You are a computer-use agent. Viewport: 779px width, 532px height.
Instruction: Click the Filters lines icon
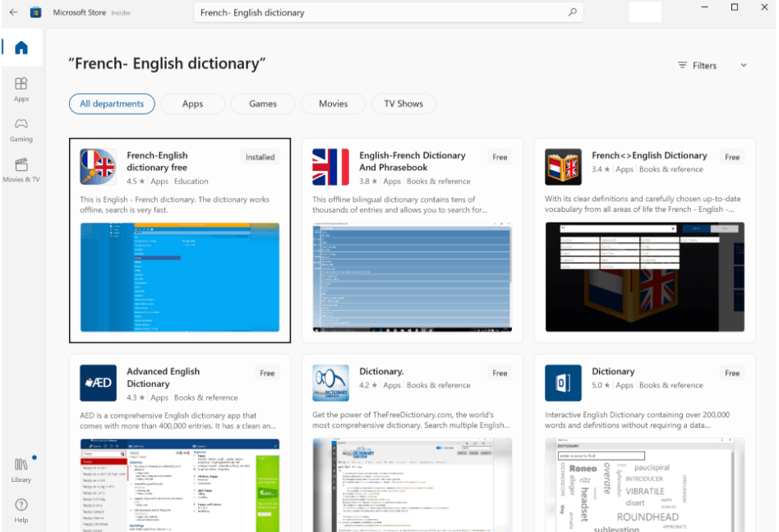[x=683, y=65]
